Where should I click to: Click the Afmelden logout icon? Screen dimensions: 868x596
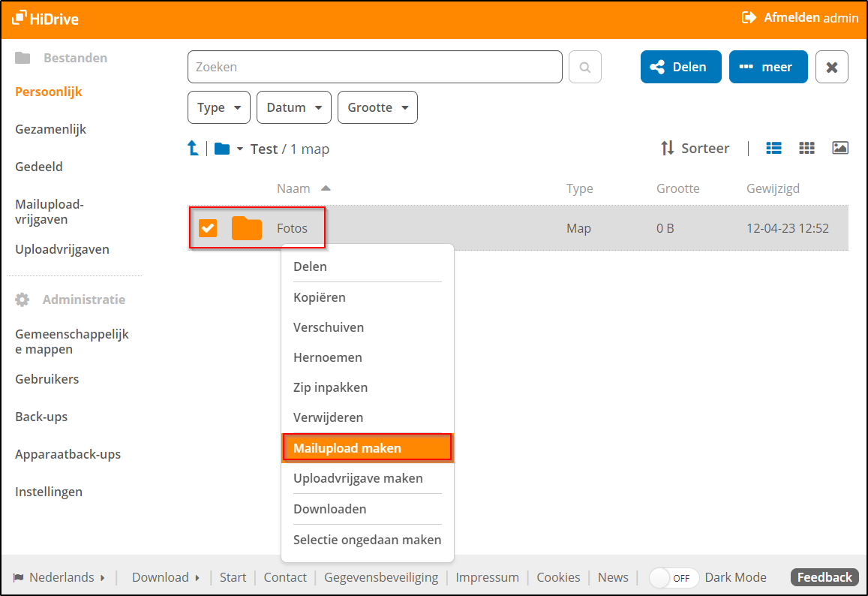coord(749,17)
